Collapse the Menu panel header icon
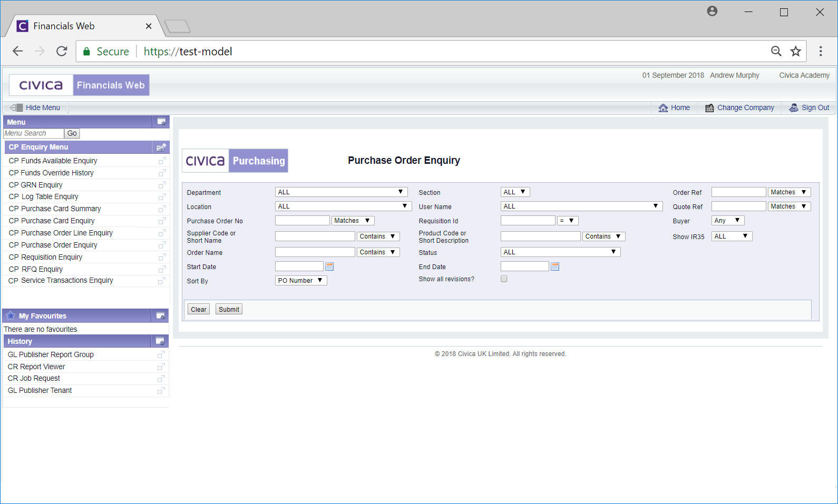Viewport: 838px width, 504px height. 161,122
